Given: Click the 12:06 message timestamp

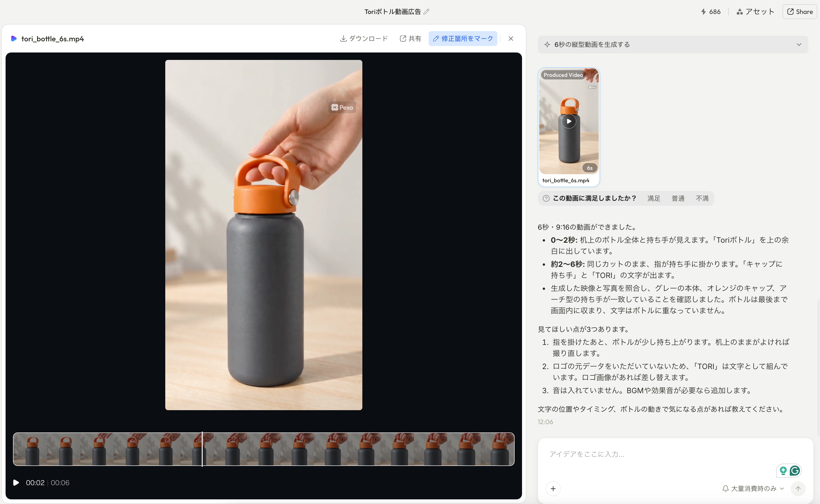Looking at the screenshot, I should pyautogui.click(x=545, y=422).
